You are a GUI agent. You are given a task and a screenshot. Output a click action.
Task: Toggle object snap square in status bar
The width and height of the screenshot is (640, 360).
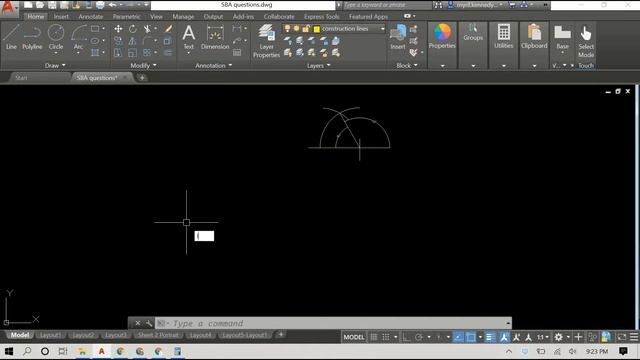tap(471, 337)
